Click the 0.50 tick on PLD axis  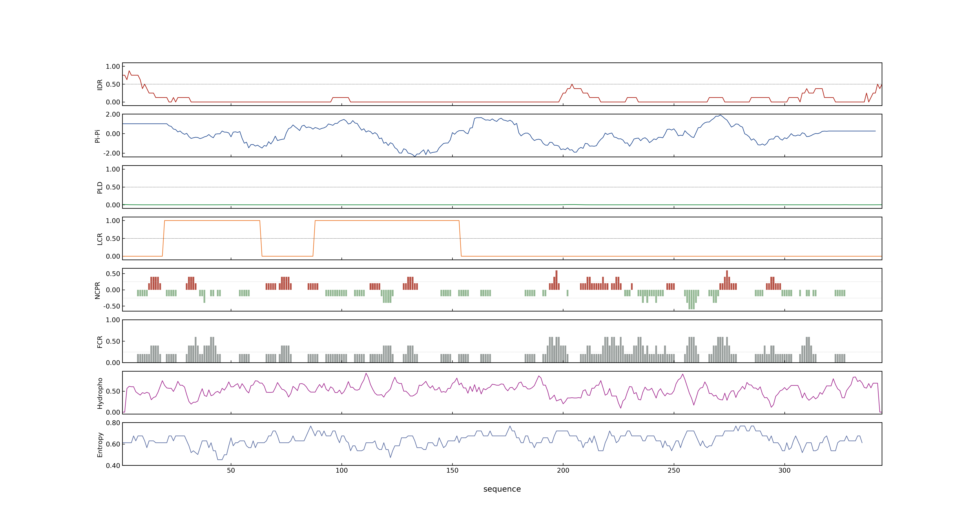click(113, 187)
